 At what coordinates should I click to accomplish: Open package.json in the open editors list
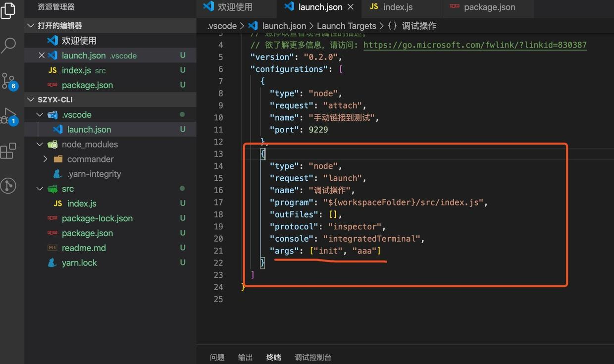[x=110, y=85]
